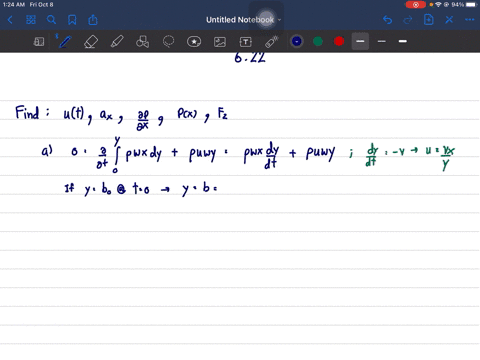Tap the battery indicator in status bar

(x=472, y=5)
